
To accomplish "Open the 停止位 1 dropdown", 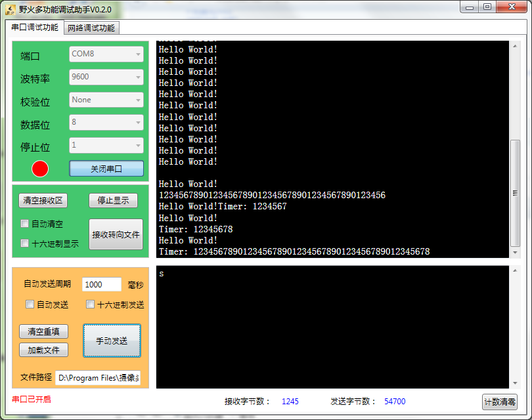I will 106,146.
